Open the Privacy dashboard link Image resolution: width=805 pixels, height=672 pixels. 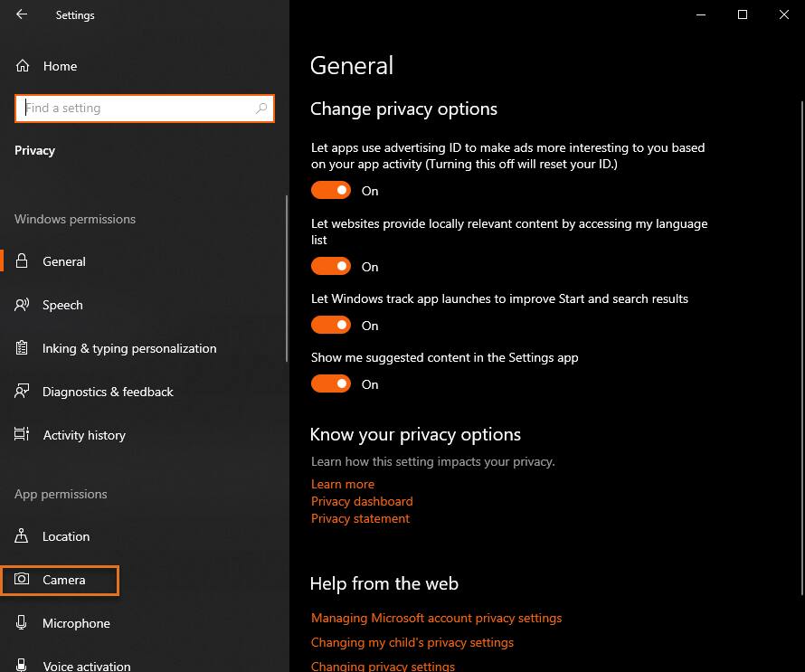[362, 501]
